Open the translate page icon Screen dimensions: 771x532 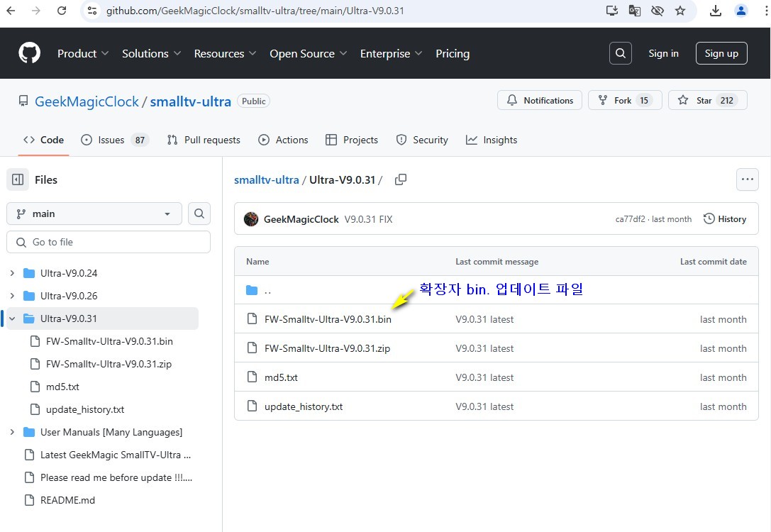[x=634, y=11]
